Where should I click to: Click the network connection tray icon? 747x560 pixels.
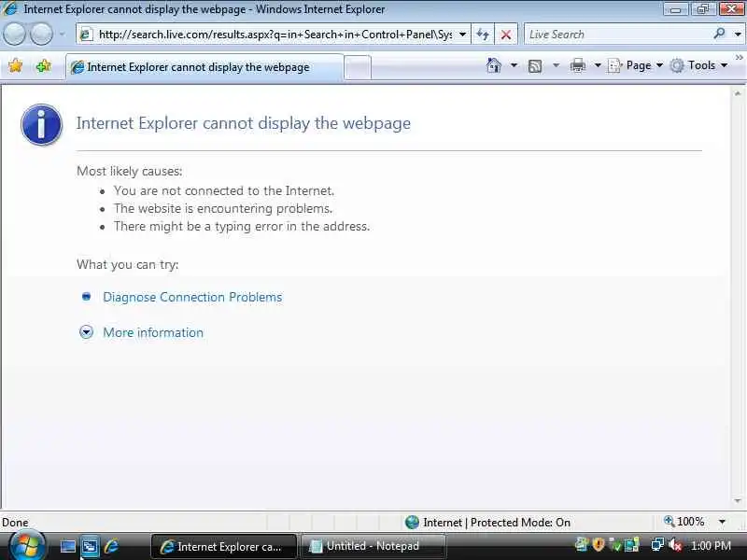pos(657,545)
